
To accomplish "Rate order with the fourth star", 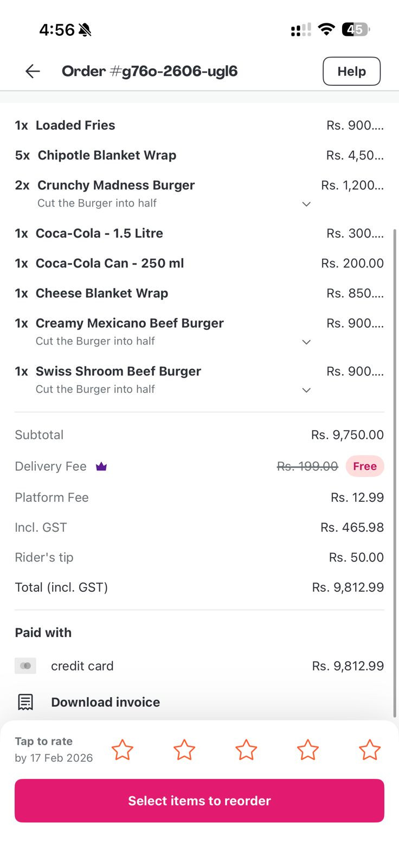I will [308, 750].
